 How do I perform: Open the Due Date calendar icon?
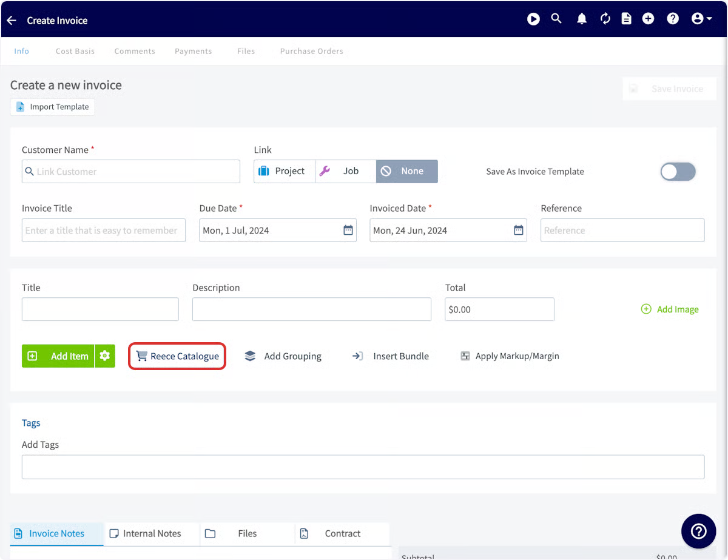point(348,231)
